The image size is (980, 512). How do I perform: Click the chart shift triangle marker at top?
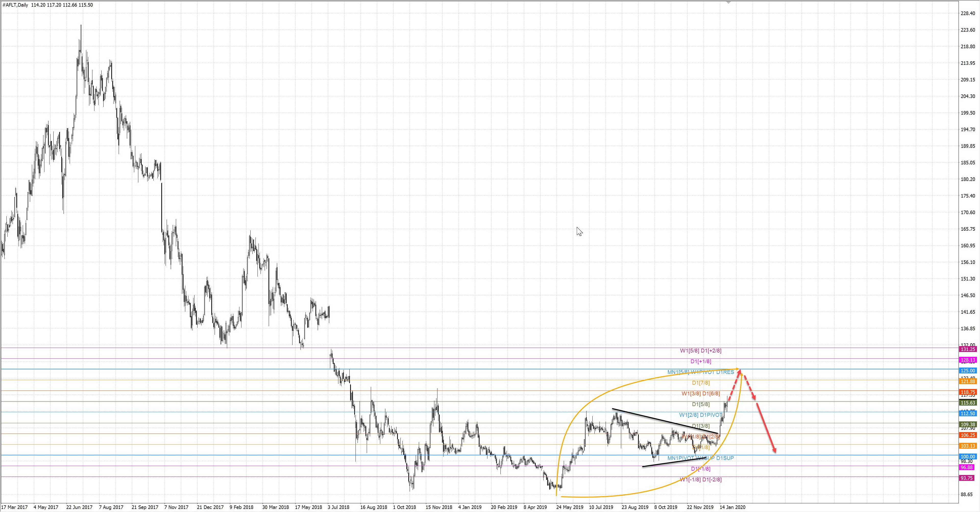point(728,2)
